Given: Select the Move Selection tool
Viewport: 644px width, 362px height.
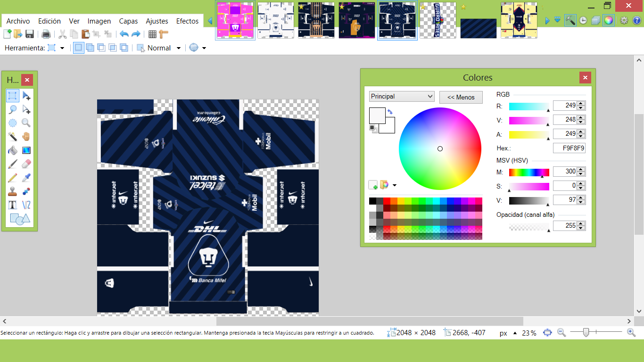Looking at the screenshot, I should [x=26, y=109].
